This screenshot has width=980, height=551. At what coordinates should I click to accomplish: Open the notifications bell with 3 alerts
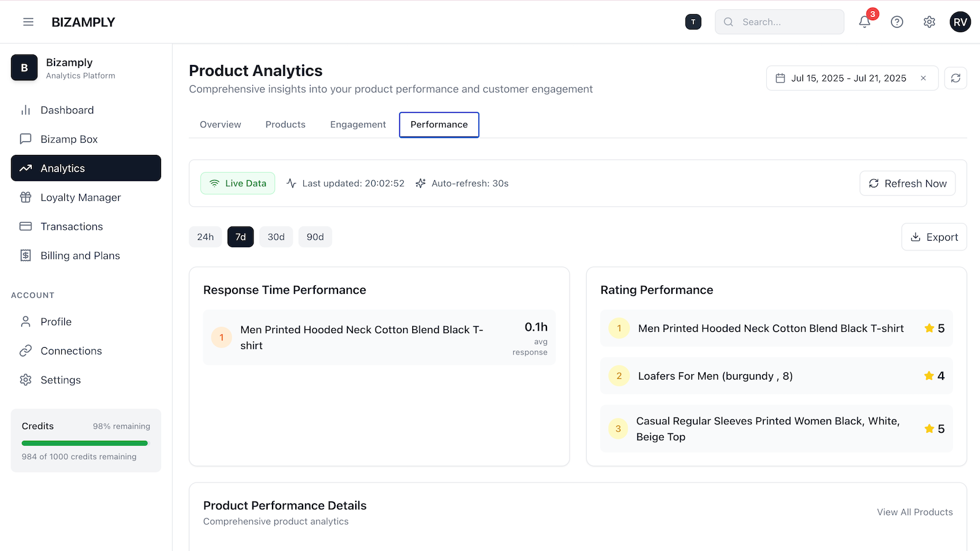point(865,21)
